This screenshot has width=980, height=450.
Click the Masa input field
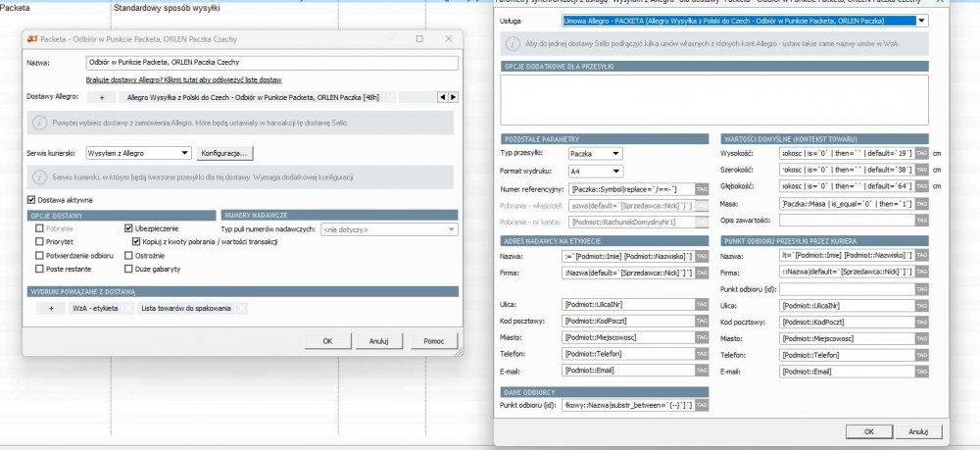pos(847,203)
